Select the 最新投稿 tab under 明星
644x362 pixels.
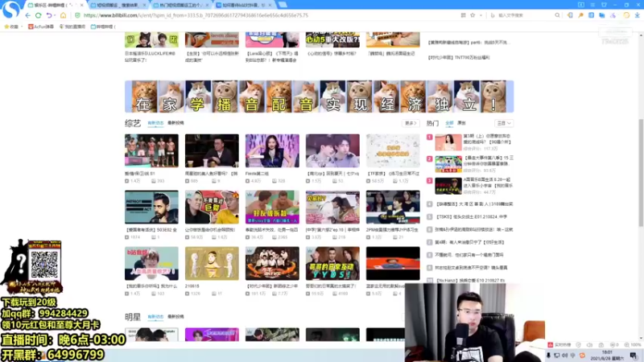coord(175,316)
